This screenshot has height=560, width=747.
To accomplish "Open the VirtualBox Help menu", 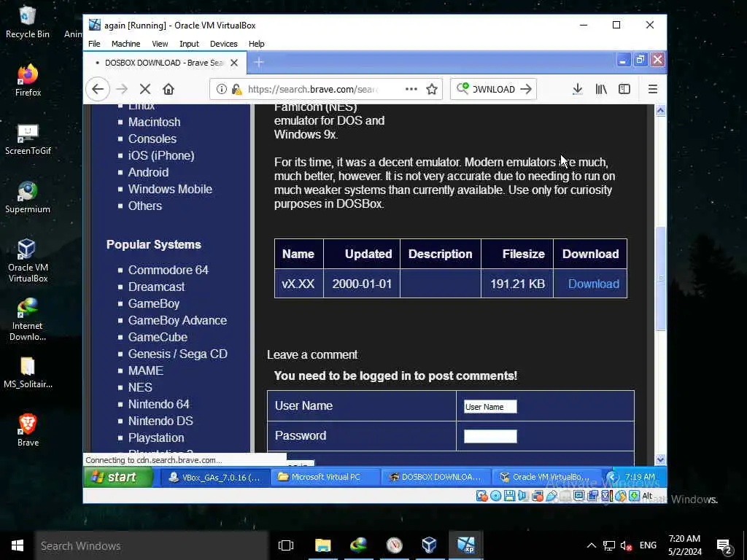I will (x=256, y=44).
